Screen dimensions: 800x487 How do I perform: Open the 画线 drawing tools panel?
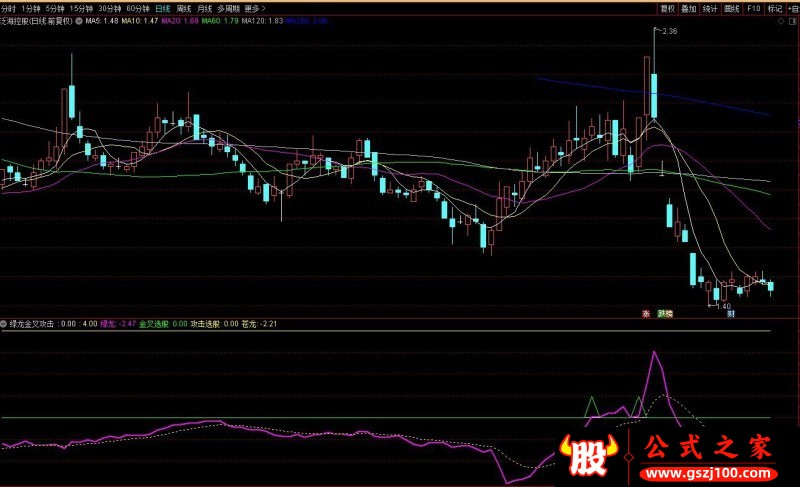pyautogui.click(x=732, y=7)
